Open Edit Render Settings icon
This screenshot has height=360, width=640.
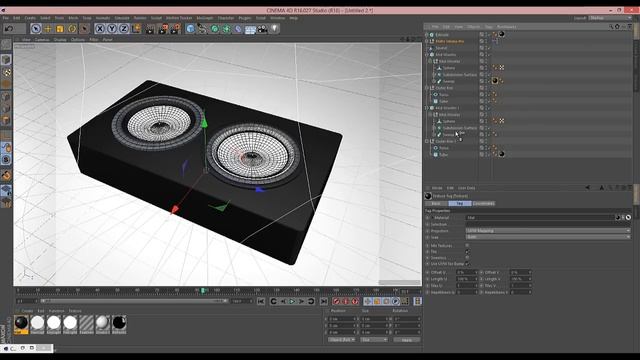(x=175, y=29)
